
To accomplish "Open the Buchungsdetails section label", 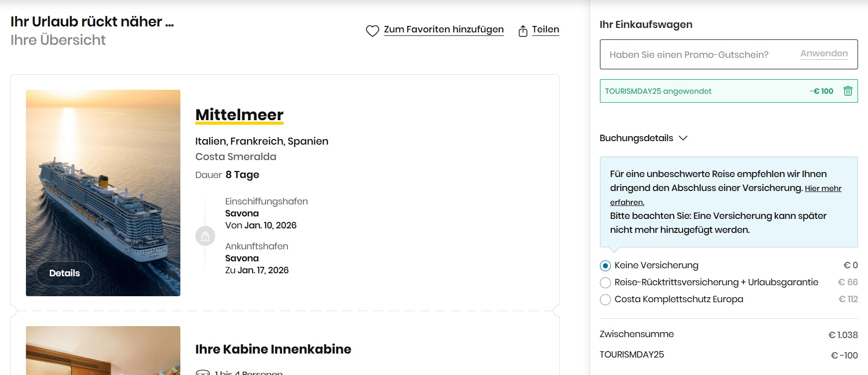I will (x=636, y=138).
